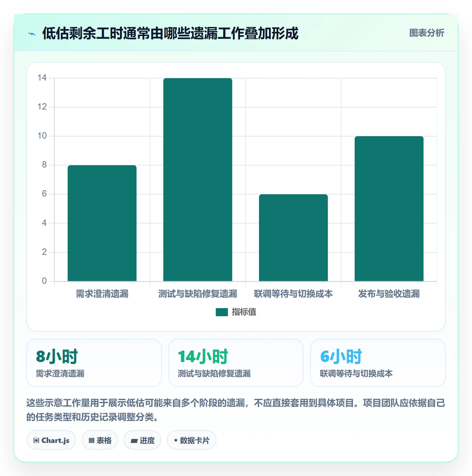The image size is (472, 476).
Task: Click the 数据卡片 tag chip
Action: coord(191,440)
